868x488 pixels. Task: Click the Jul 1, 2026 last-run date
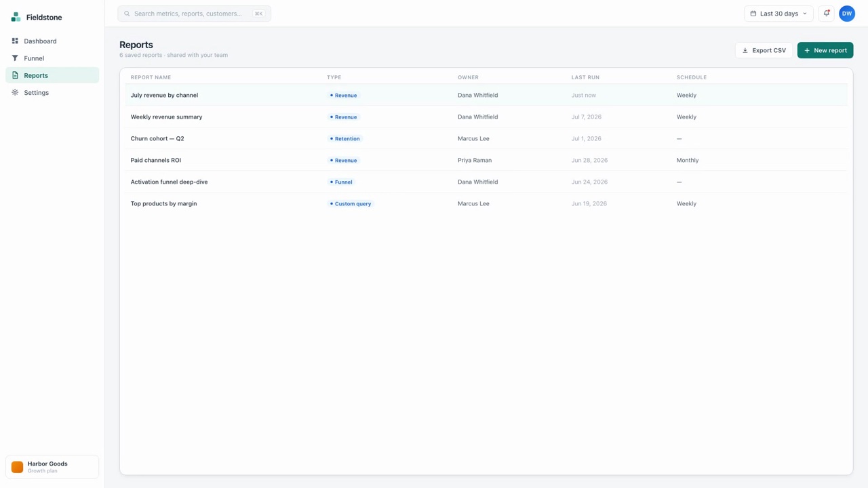[x=587, y=138]
